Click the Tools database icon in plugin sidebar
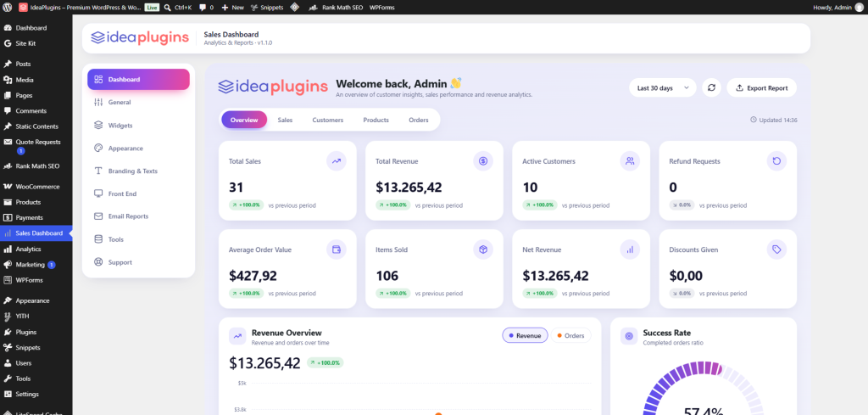 (x=98, y=239)
